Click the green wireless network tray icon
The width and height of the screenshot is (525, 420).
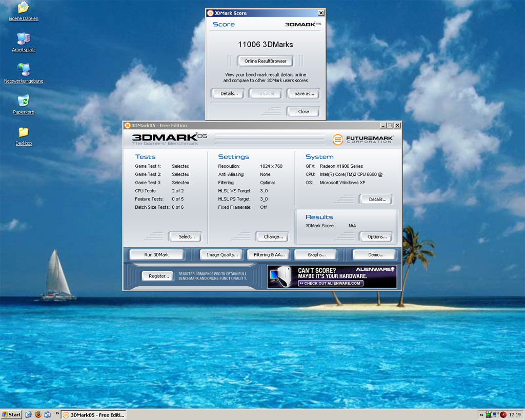click(x=489, y=415)
